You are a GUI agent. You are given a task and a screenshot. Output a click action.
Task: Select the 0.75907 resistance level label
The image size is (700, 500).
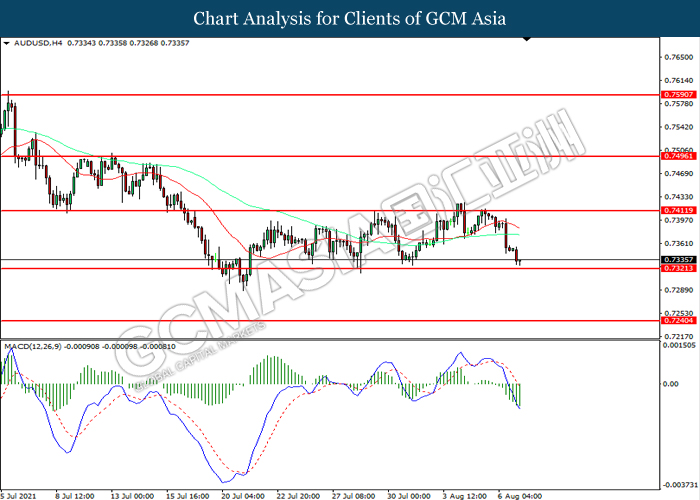coord(679,95)
